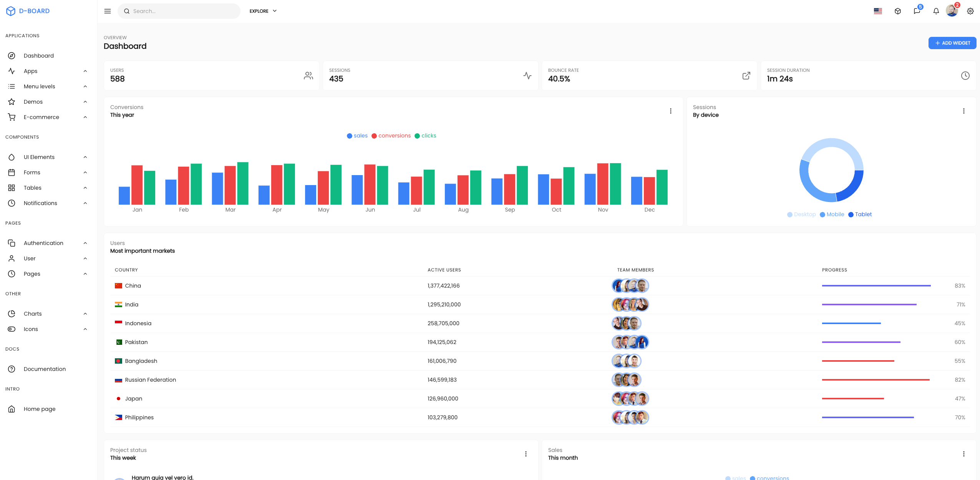Toggle Tablet series in Sessions legend
The width and height of the screenshot is (980, 480).
(x=860, y=214)
